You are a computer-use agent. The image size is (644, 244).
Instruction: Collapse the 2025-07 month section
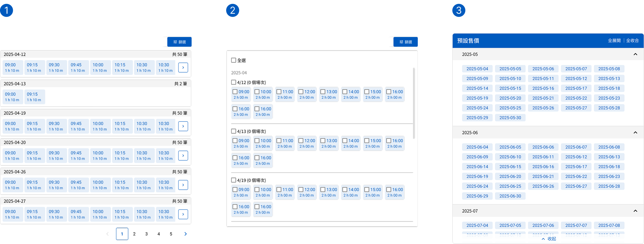click(635, 211)
